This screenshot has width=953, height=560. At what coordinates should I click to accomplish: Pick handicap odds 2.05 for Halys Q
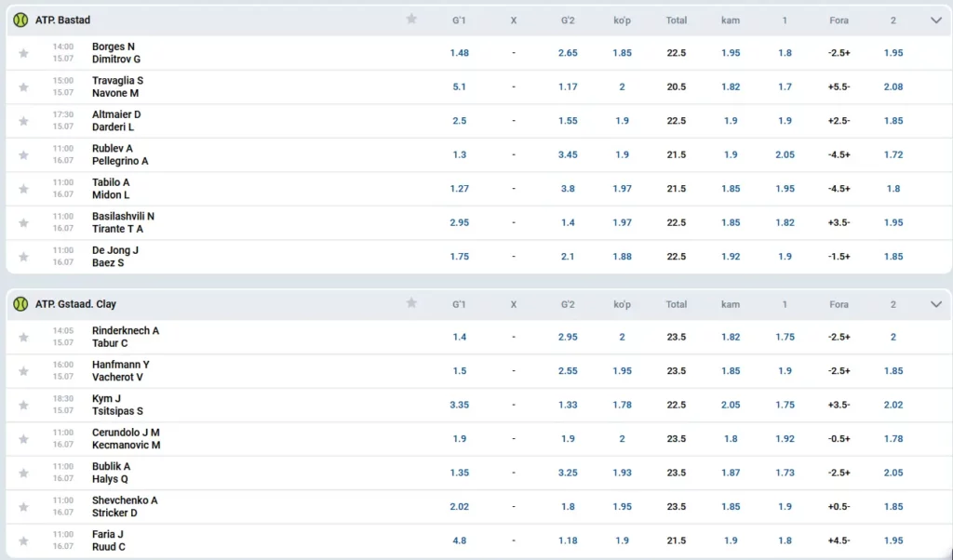click(x=893, y=473)
